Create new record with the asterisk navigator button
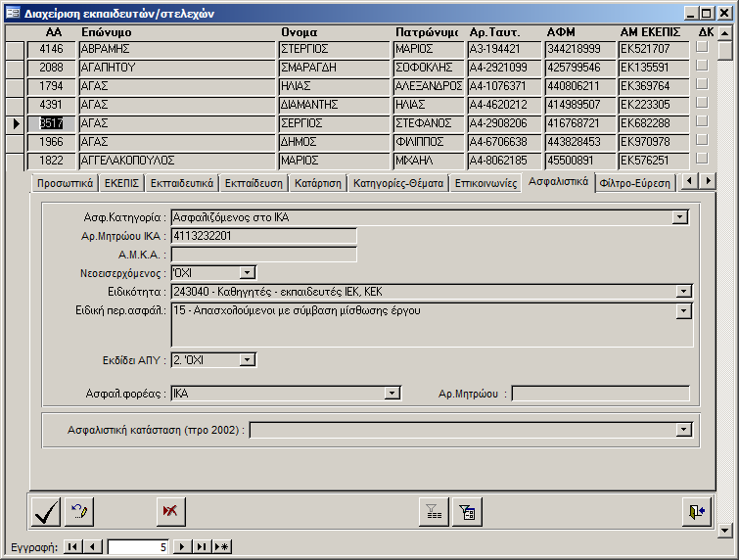 click(x=221, y=547)
